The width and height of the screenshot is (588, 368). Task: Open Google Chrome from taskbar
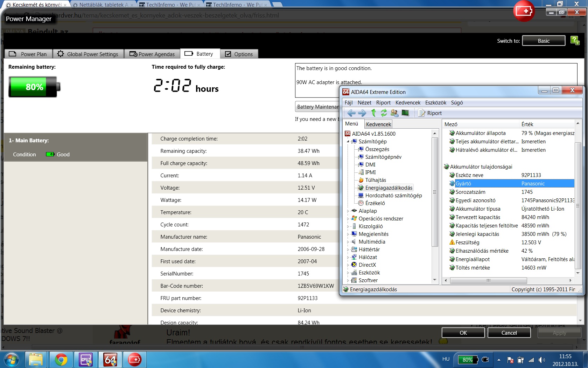[x=61, y=360]
